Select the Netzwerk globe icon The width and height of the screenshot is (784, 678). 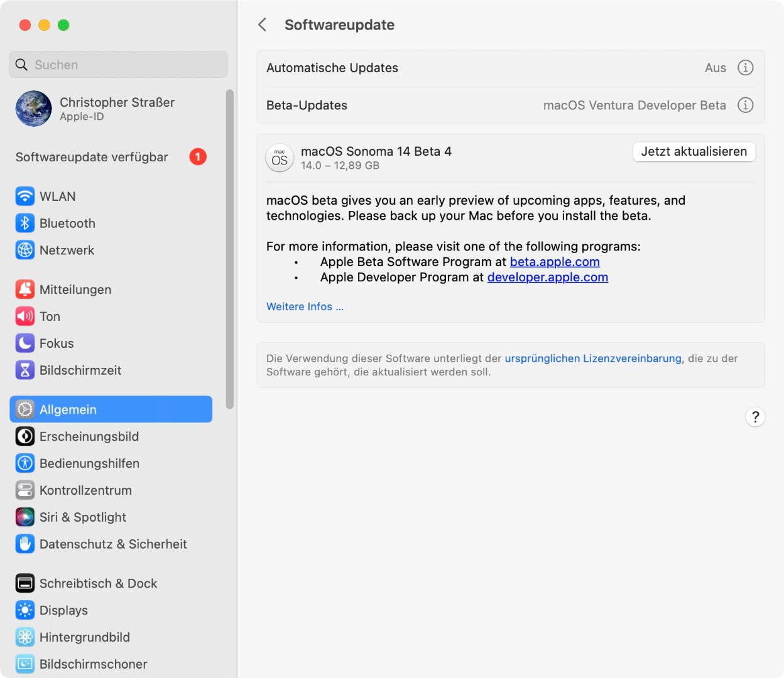pos(25,250)
